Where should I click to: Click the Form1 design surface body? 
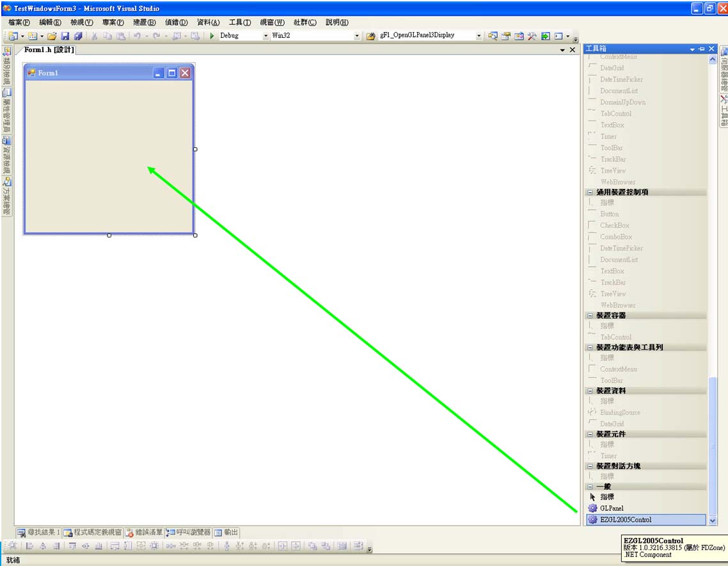(109, 154)
